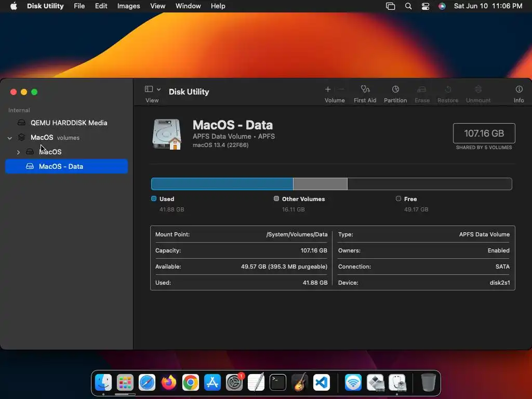Open Launchpad from the Dock
Screen dimensions: 532x399
coord(125,383)
